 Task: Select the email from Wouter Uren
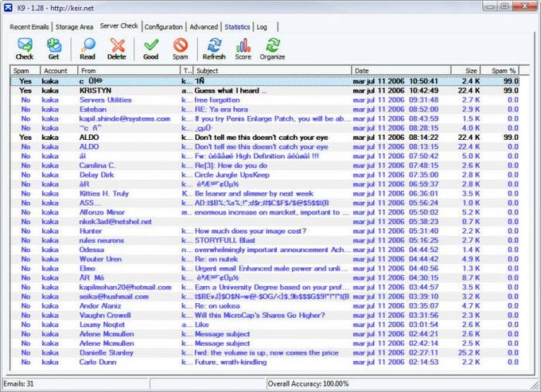(265, 259)
